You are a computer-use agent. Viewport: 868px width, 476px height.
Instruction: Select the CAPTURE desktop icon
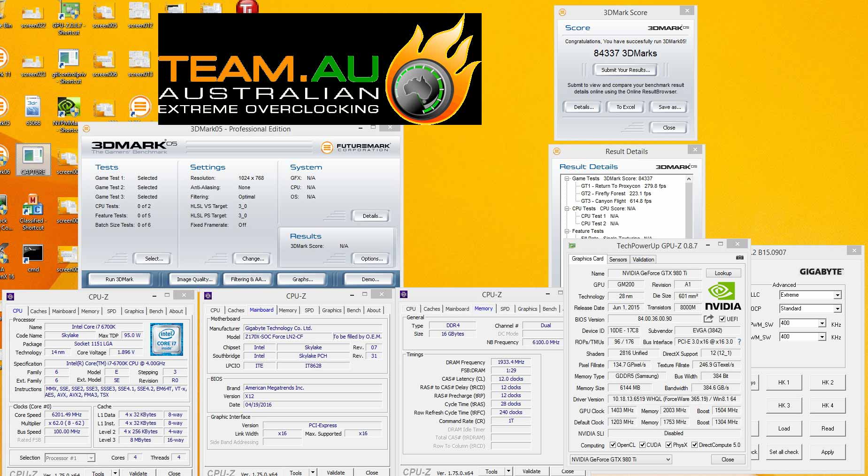(x=33, y=160)
